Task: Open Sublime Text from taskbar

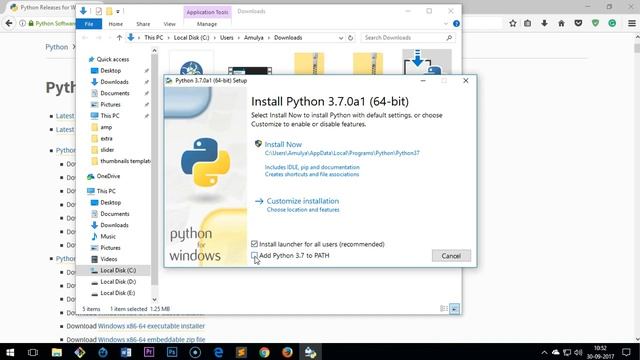Action: point(241,352)
